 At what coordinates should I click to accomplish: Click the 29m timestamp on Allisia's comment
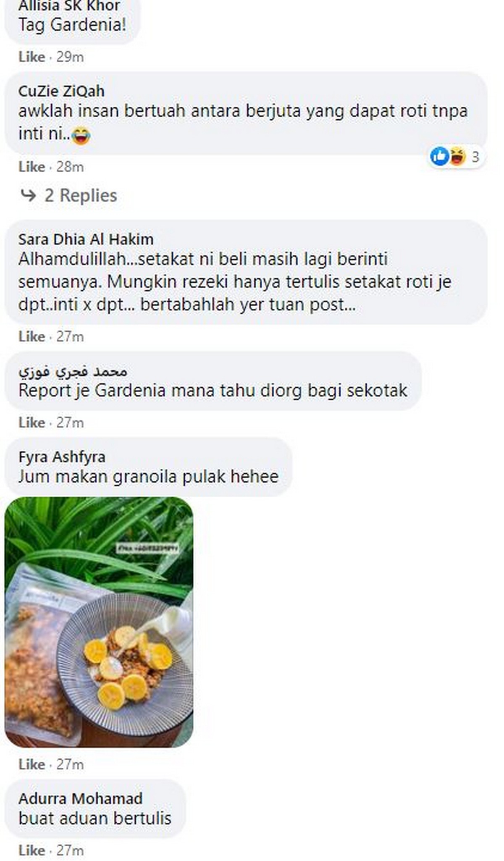[70, 57]
